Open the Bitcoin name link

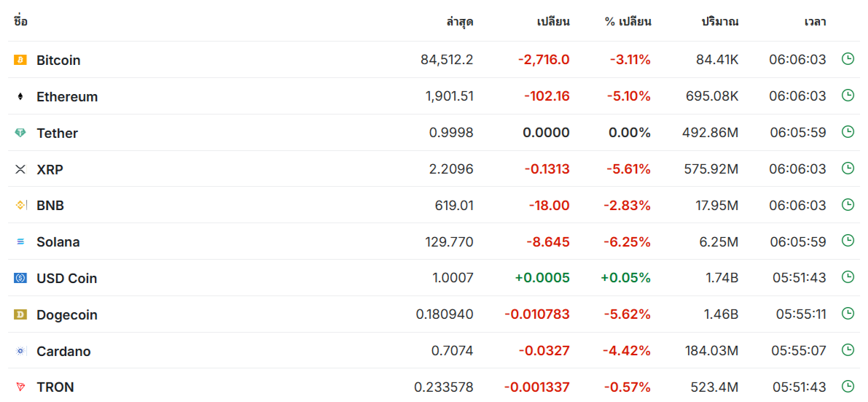point(59,61)
